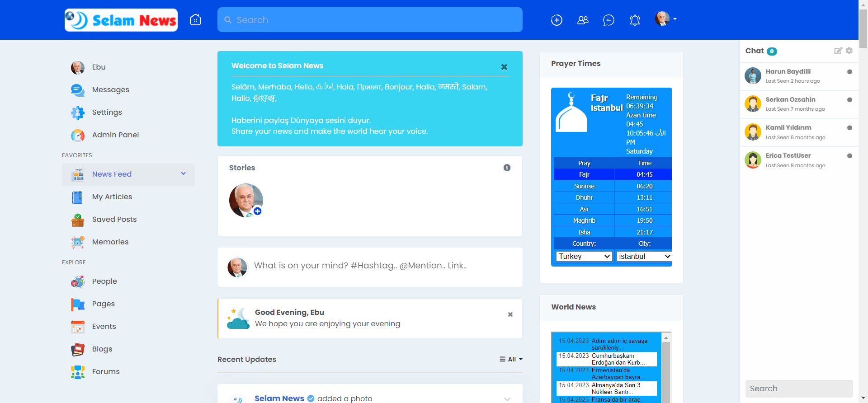
Task: Open chat settings gear icon
Action: 849,51
